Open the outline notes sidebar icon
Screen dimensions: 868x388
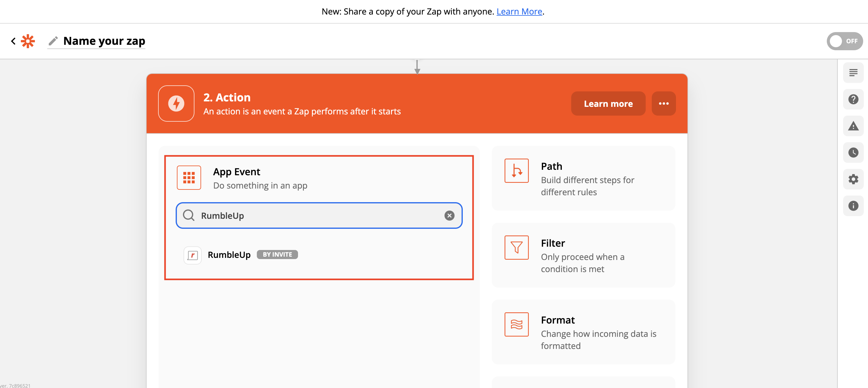[x=853, y=73]
